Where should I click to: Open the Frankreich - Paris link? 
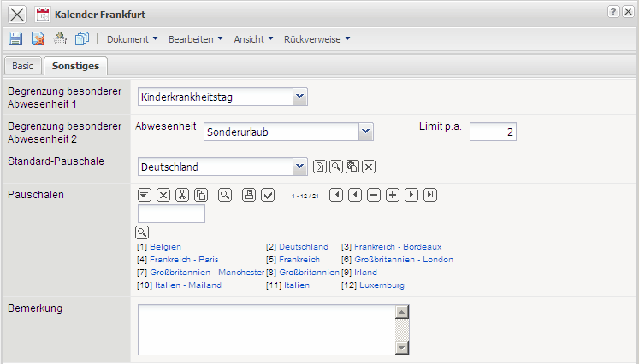coord(185,259)
